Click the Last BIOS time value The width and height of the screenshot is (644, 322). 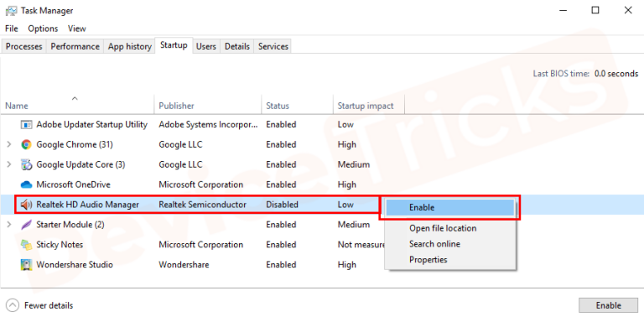coord(615,74)
